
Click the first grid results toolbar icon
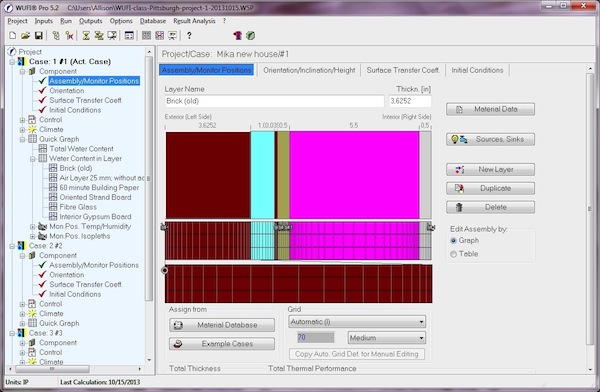click(x=146, y=36)
